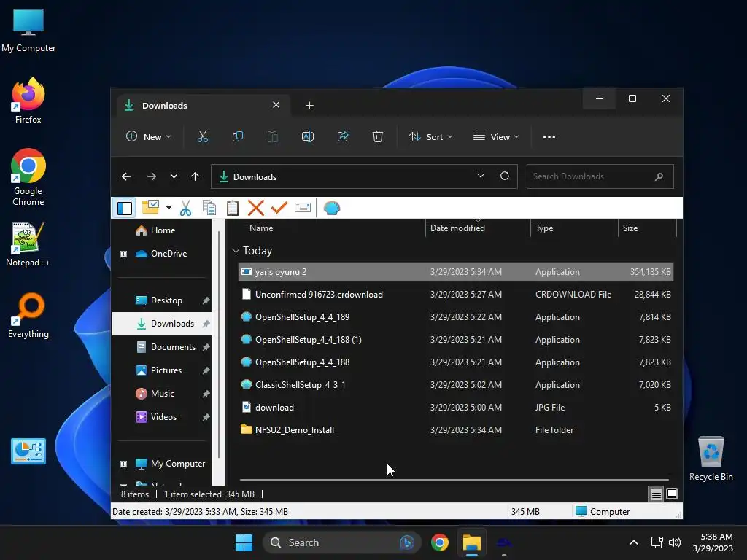Select the yaris oyunu 2 application row
Screen dimensions: 747x560
[456, 272]
